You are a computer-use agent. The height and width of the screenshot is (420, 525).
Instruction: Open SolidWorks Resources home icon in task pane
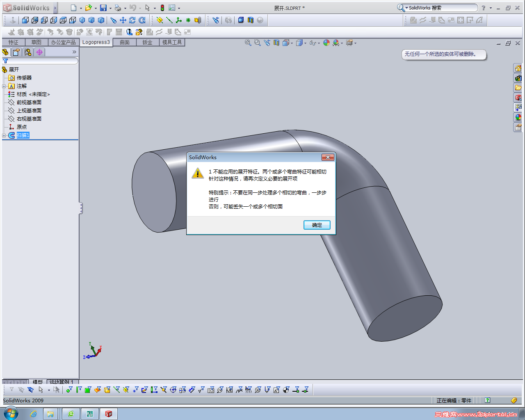click(x=518, y=68)
